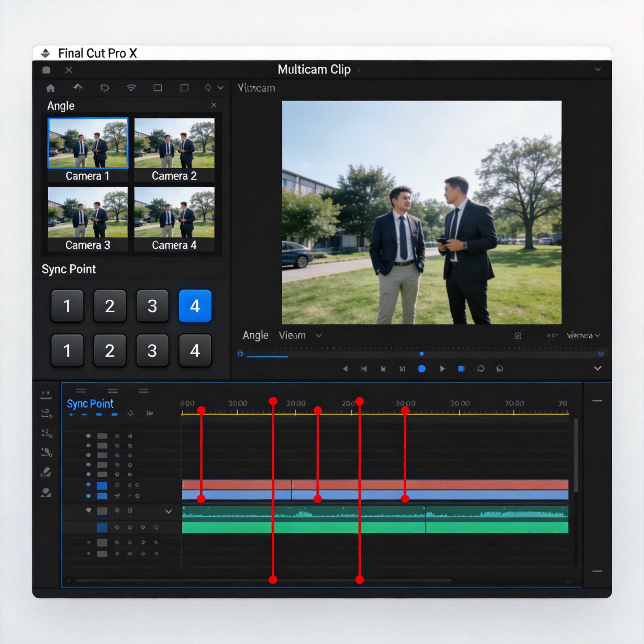The image size is (644, 644).
Task: Click the eraser-shaped tool icon in the sidebar
Action: coord(46,472)
